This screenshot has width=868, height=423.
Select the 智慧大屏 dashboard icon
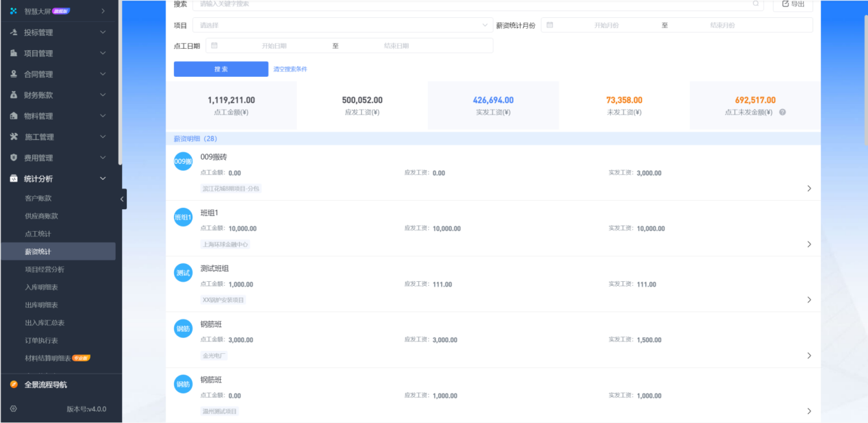pos(14,11)
